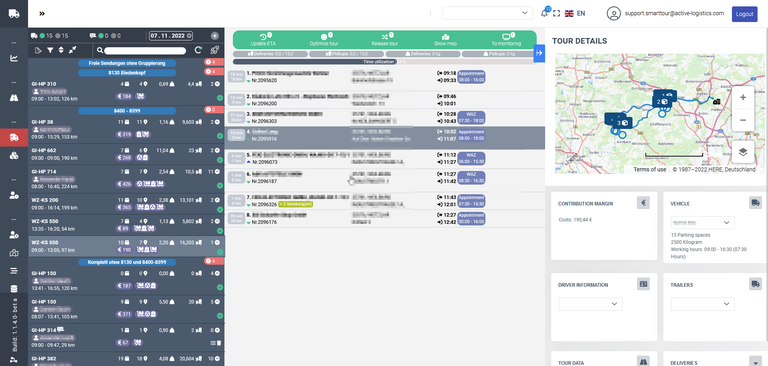Viewport: 768px width, 366px height.
Task: Select the 8130 Biedenkopf group header
Action: tap(127, 73)
